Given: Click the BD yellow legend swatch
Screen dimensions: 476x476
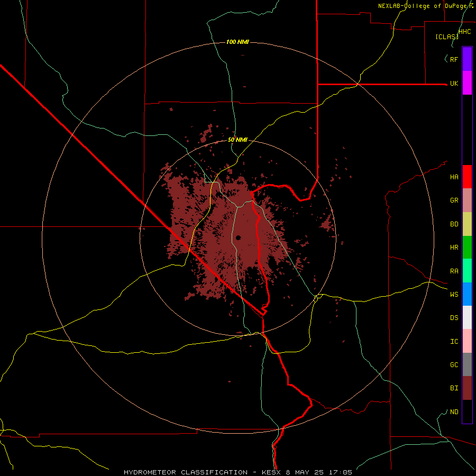Looking at the screenshot, I should (467, 224).
